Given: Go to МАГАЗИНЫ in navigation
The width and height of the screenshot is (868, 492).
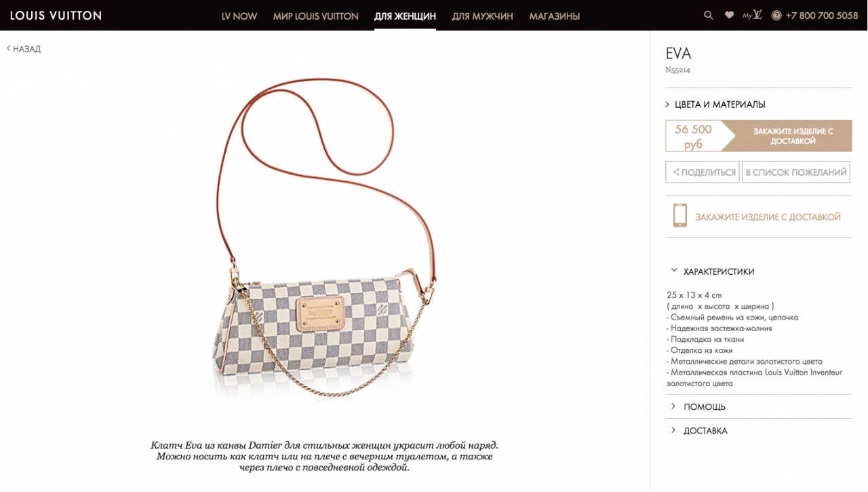Looking at the screenshot, I should coord(555,16).
